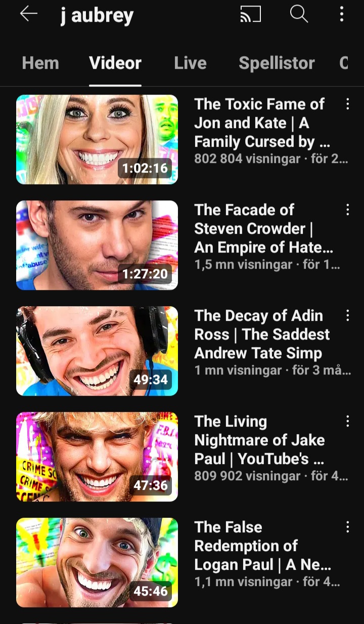
Task: Play the Jon and Kate 1:02:16 thumbnail
Action: coord(97,140)
